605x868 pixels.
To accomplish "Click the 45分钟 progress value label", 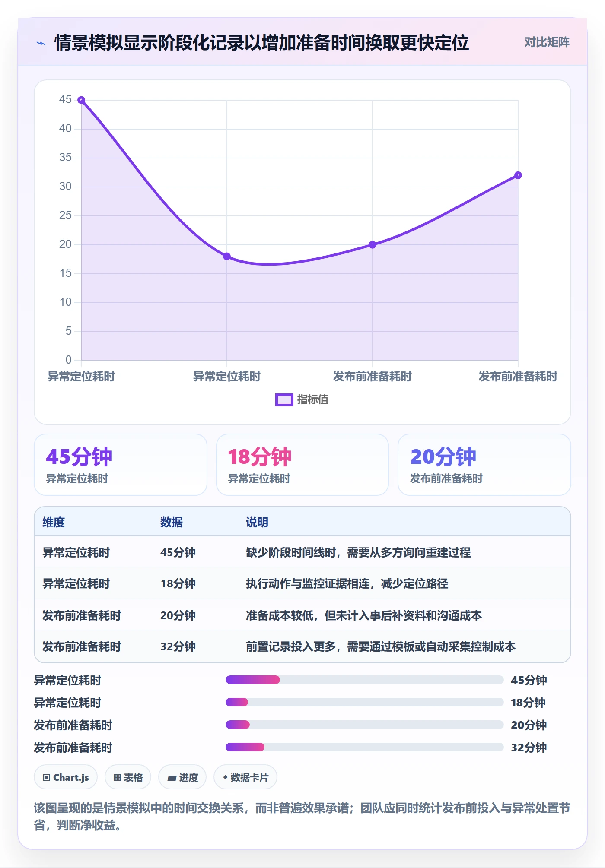I will click(x=529, y=681).
